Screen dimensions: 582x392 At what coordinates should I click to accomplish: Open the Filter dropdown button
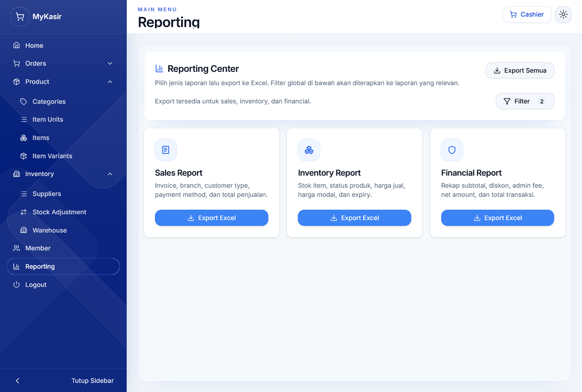[x=525, y=101]
